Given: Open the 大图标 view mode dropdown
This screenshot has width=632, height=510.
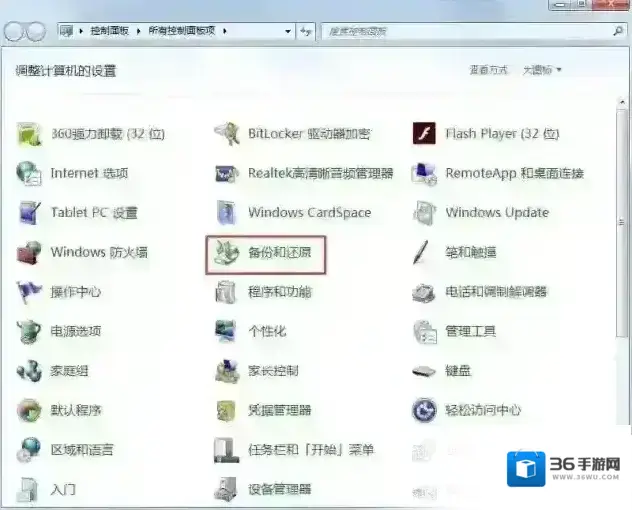Looking at the screenshot, I should [x=542, y=70].
